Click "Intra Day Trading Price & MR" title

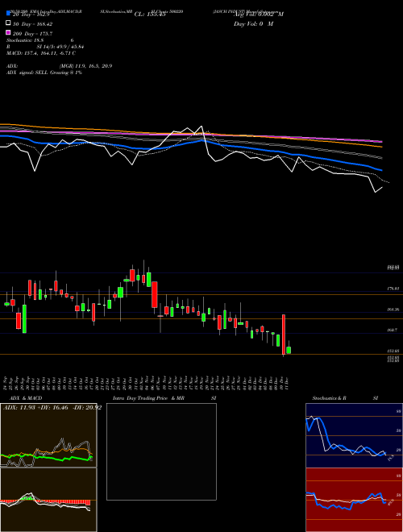(x=148, y=398)
